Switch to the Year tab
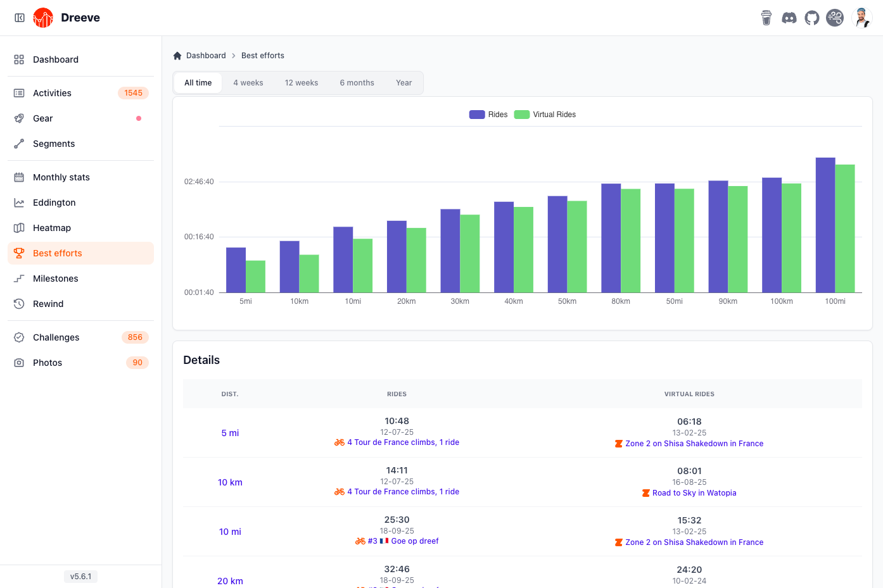883x588 pixels. pyautogui.click(x=404, y=83)
